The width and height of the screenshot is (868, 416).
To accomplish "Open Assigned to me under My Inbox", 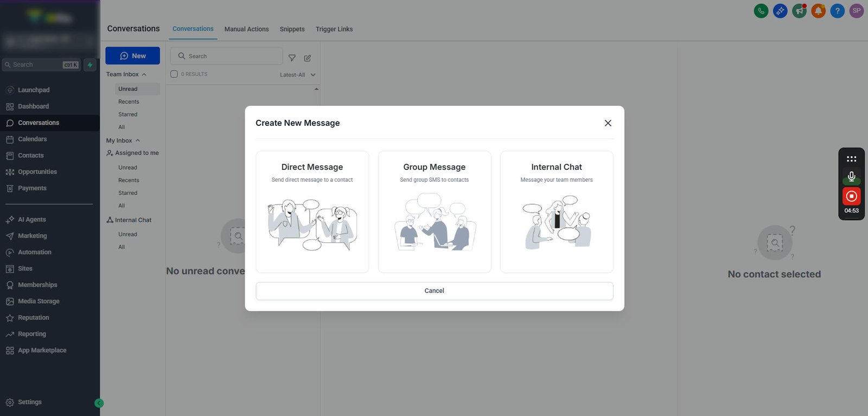I will click(x=133, y=153).
